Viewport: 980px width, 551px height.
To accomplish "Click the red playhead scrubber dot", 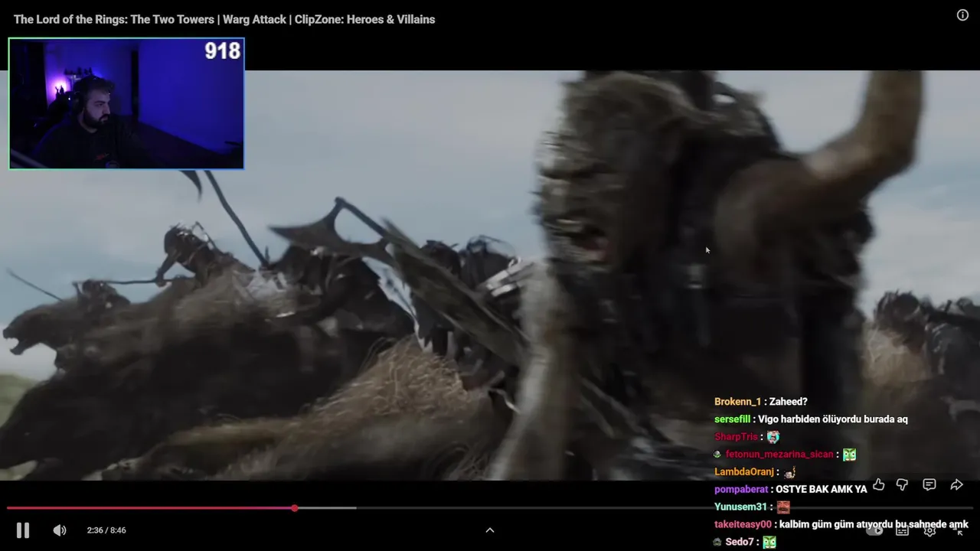I will point(295,508).
